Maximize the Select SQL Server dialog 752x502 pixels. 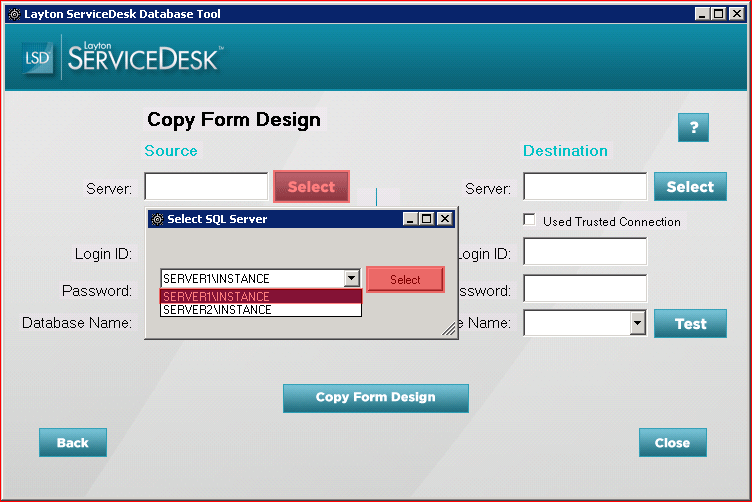[426, 219]
